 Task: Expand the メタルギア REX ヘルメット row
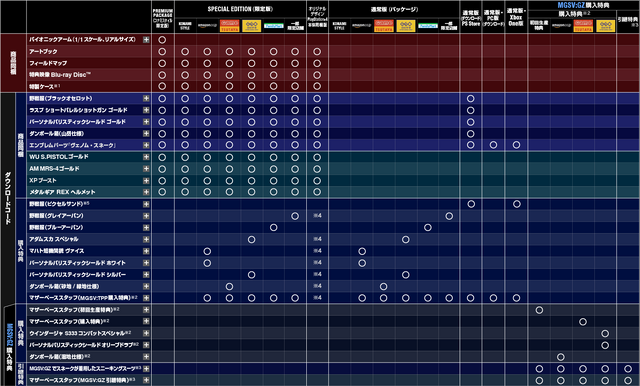point(146,192)
